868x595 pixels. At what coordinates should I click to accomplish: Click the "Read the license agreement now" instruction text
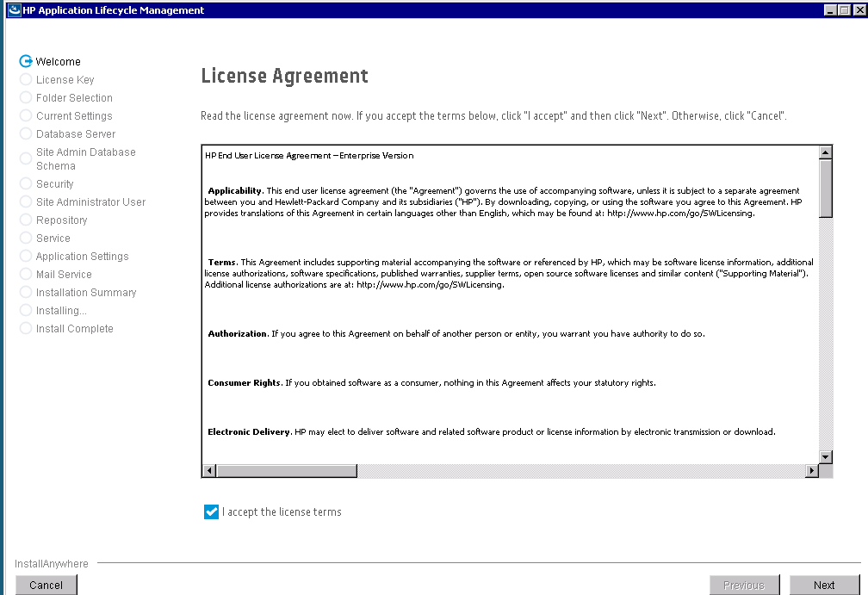[x=493, y=115]
